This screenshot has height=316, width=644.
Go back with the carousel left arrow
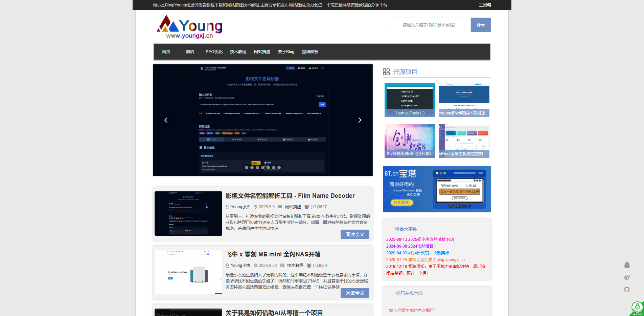click(166, 120)
